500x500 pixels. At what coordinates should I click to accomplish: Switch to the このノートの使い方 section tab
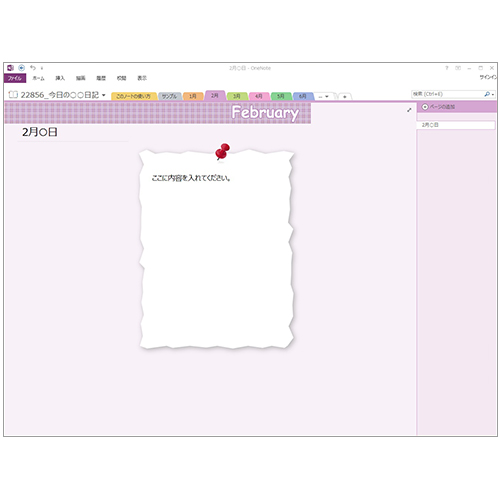pyautogui.click(x=133, y=96)
